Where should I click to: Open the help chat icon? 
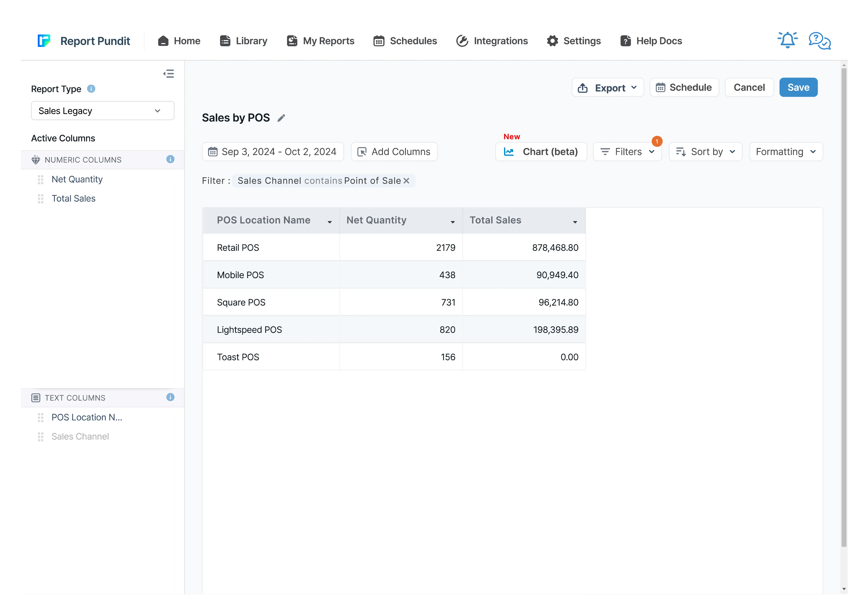(x=819, y=40)
